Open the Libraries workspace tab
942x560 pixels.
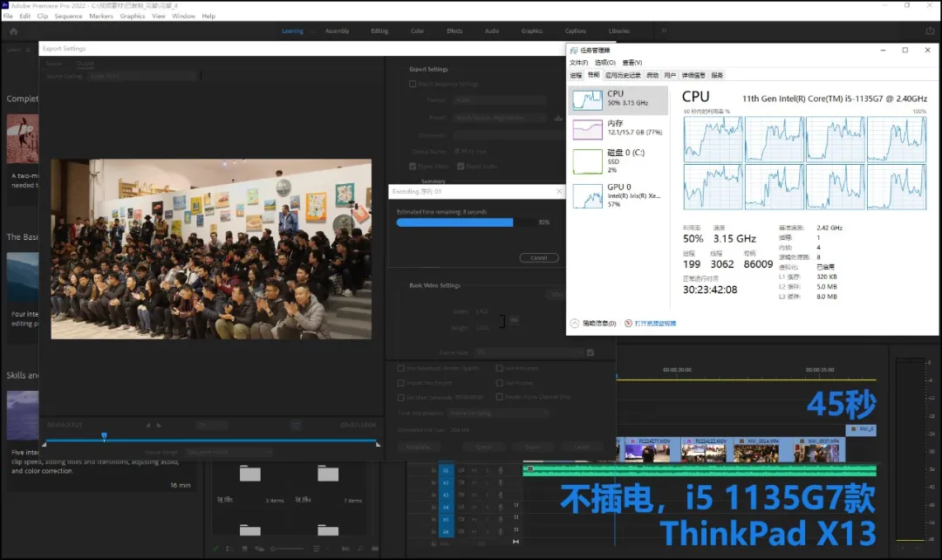[619, 31]
